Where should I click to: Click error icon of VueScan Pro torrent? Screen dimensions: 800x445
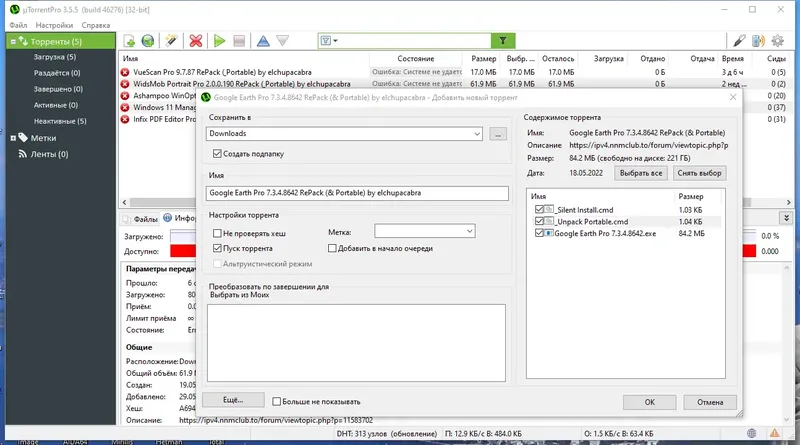(125, 72)
